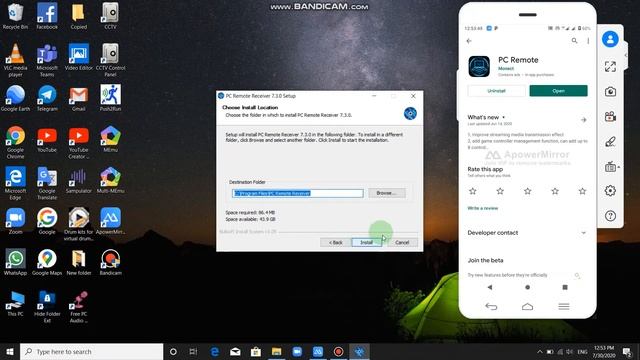The width and height of the screenshot is (640, 360).
Task: Tap ApowerMirror home button below phone
Action: click(527, 307)
